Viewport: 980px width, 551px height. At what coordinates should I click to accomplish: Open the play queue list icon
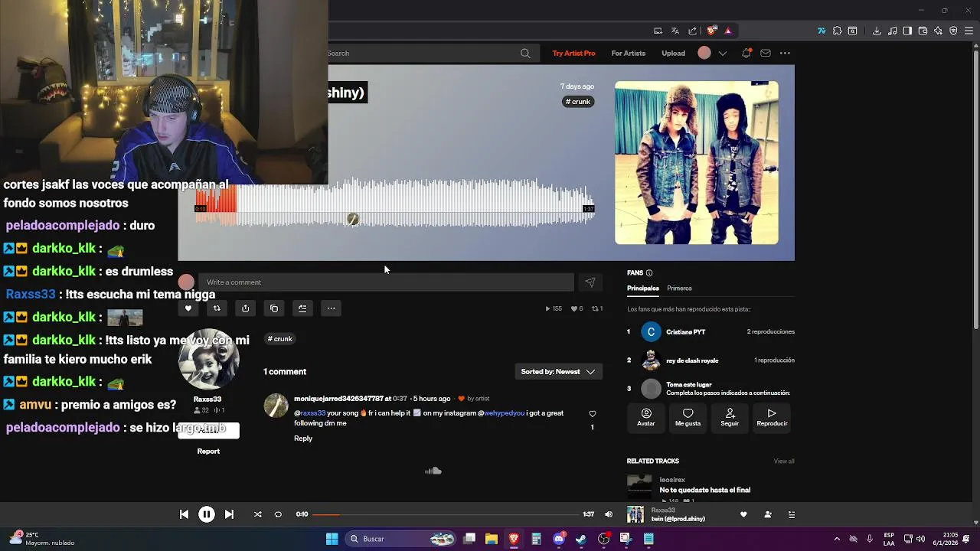click(792, 514)
